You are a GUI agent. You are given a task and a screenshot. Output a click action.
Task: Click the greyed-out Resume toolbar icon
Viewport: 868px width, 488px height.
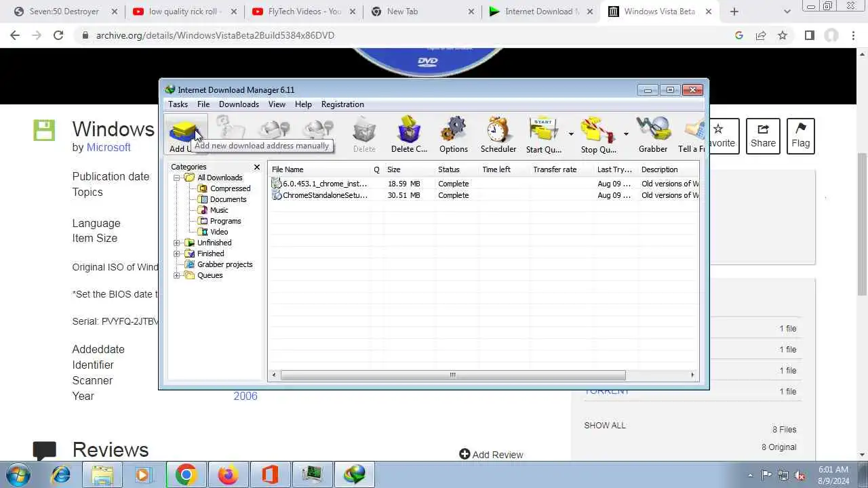click(x=231, y=129)
